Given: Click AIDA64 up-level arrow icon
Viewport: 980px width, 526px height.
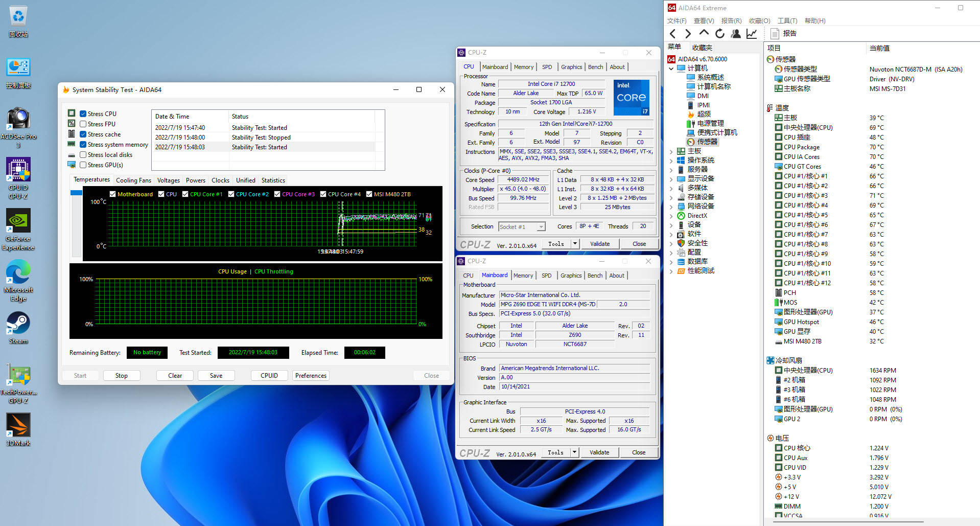Looking at the screenshot, I should pyautogui.click(x=704, y=33).
